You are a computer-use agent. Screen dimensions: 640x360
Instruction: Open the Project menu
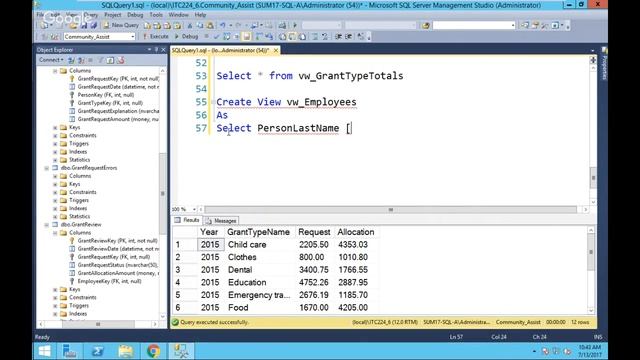tap(113, 15)
